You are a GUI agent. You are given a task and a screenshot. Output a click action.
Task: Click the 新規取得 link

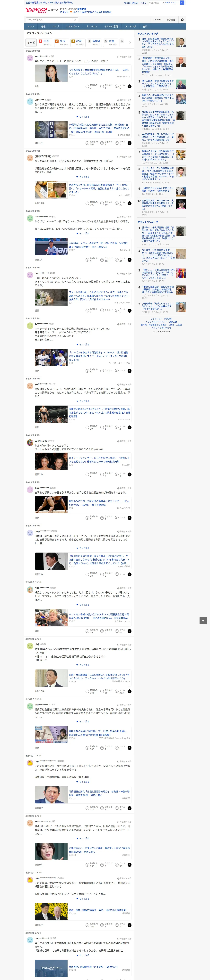[82, 9]
